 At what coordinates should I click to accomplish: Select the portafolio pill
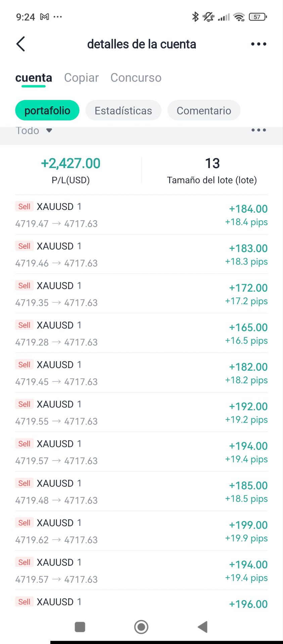(47, 110)
